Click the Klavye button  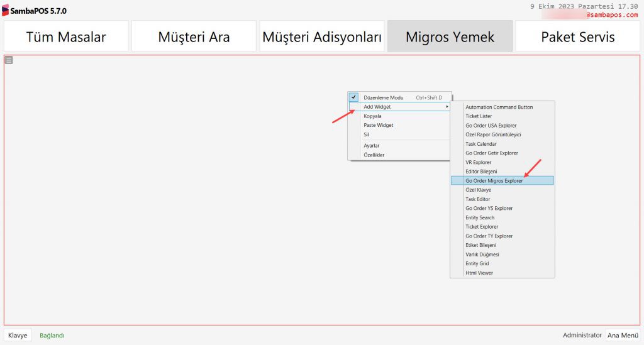coord(18,336)
